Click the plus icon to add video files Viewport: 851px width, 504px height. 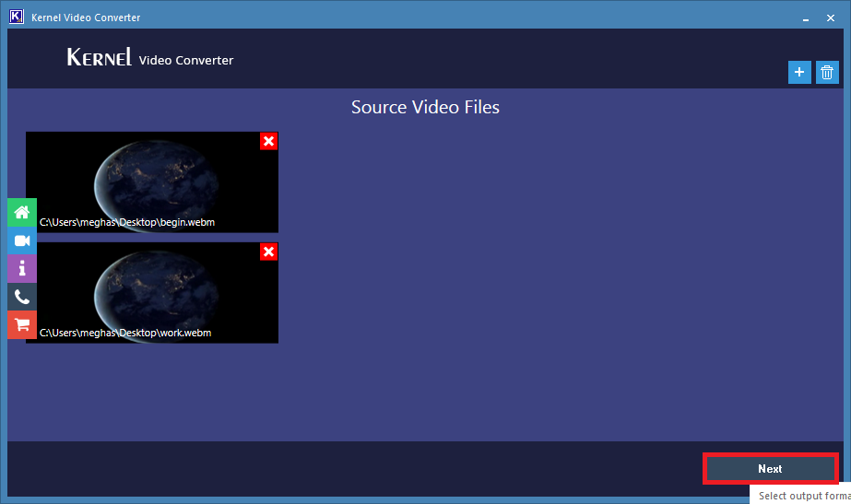click(x=799, y=72)
